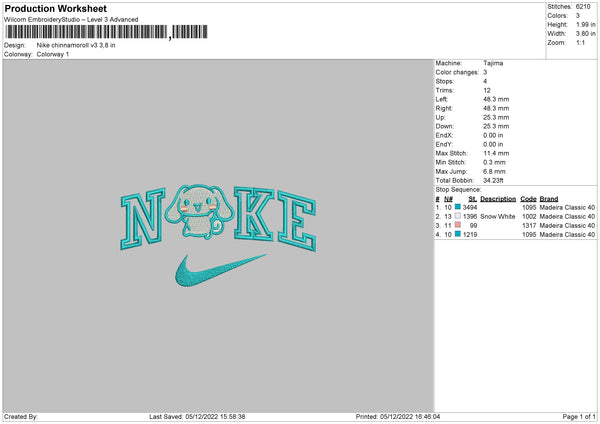This screenshot has width=600, height=424.
Task: Click the 'Stop Sequence:' label
Action: pyautogui.click(x=458, y=190)
